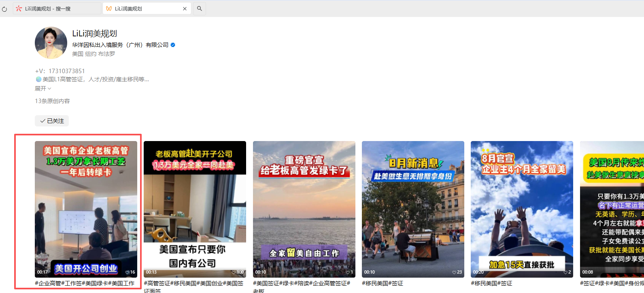
Task: Open video 老板高管赴美开子公司 thumbnail
Action: (x=195, y=209)
